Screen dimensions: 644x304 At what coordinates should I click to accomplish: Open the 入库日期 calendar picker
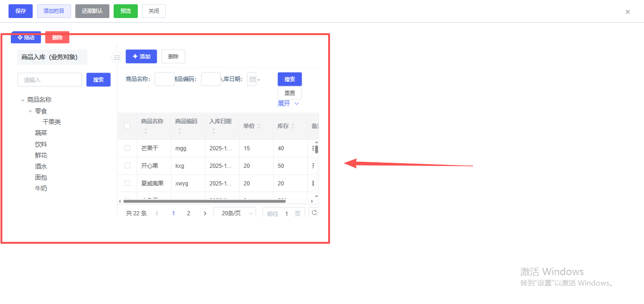coord(252,80)
